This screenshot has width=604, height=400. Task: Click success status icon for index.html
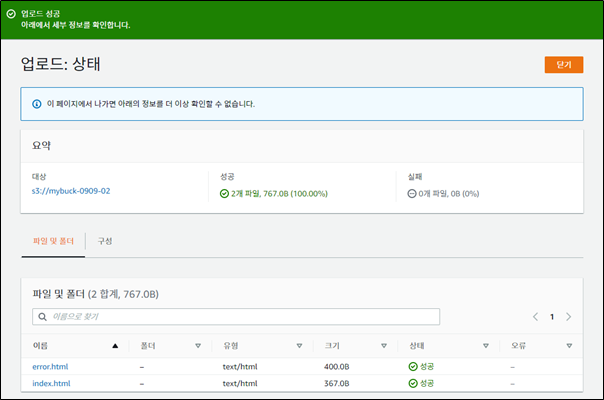(x=413, y=383)
